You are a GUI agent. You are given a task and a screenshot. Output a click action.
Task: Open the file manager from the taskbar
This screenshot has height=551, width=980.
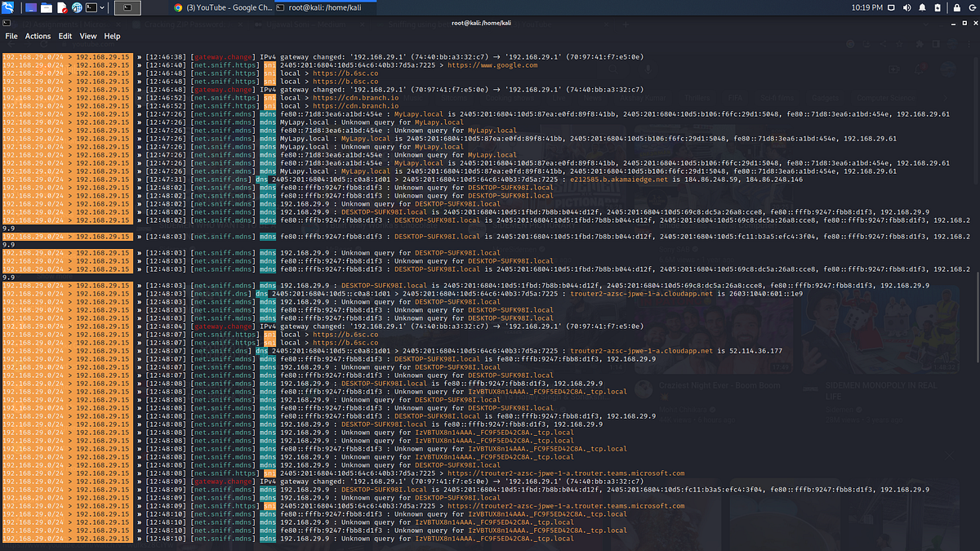[47, 7]
